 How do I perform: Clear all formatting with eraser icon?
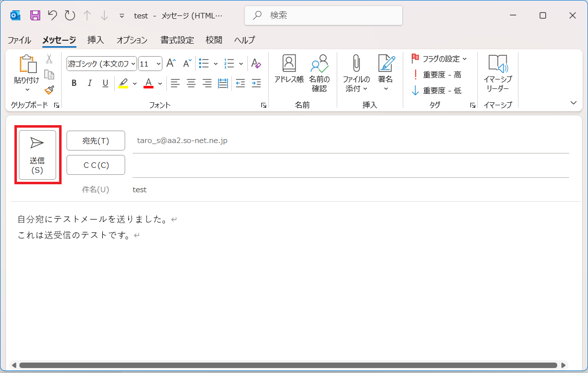pos(256,64)
